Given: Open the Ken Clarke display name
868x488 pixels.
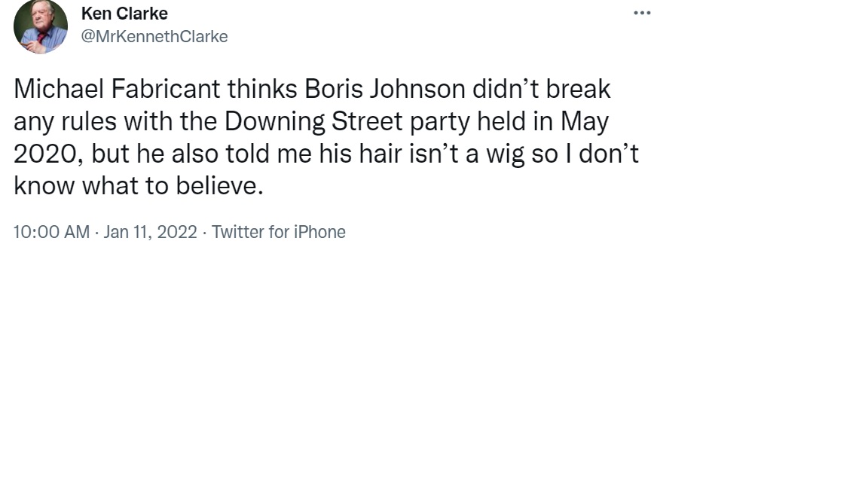Looking at the screenshot, I should [x=124, y=14].
